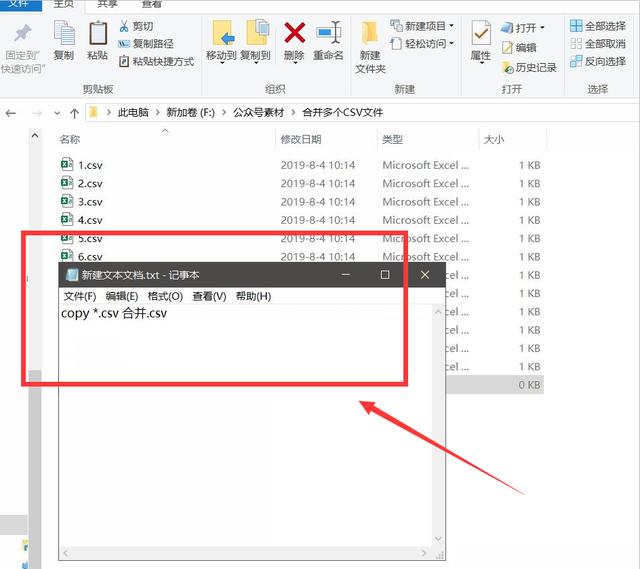
Task: Select Cut (剪切) scissors option
Action: 136,26
